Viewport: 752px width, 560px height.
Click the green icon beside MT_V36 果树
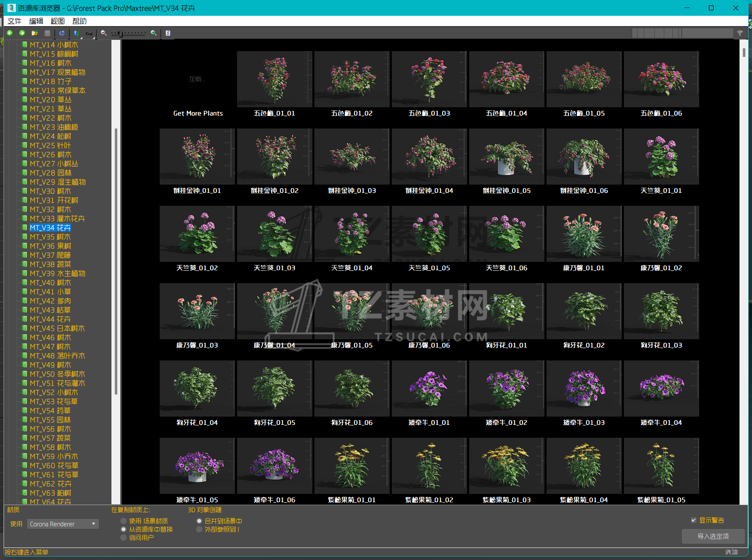[25, 246]
